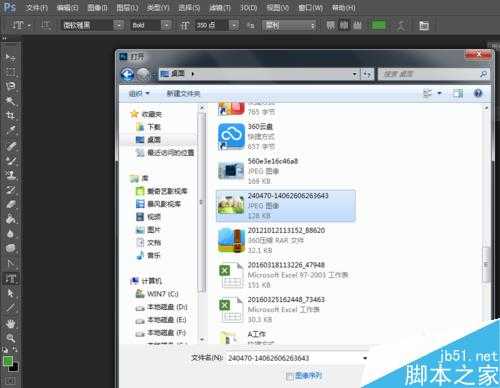Select the Clone Stamp tool
Viewport: 500px width, 388px height.
point(10,175)
